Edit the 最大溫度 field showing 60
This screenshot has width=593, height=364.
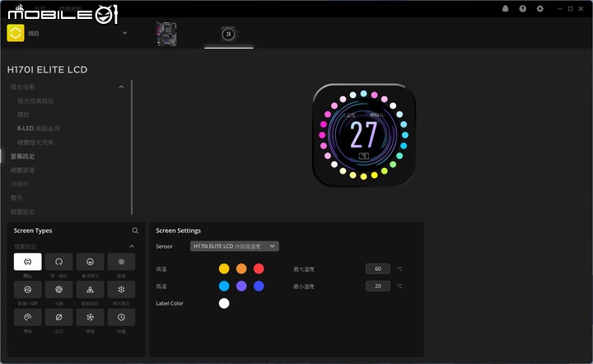click(x=378, y=268)
